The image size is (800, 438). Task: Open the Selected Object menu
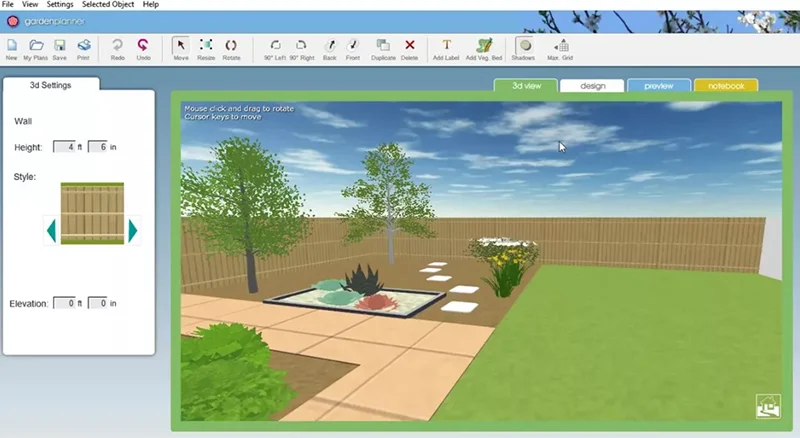pyautogui.click(x=108, y=5)
